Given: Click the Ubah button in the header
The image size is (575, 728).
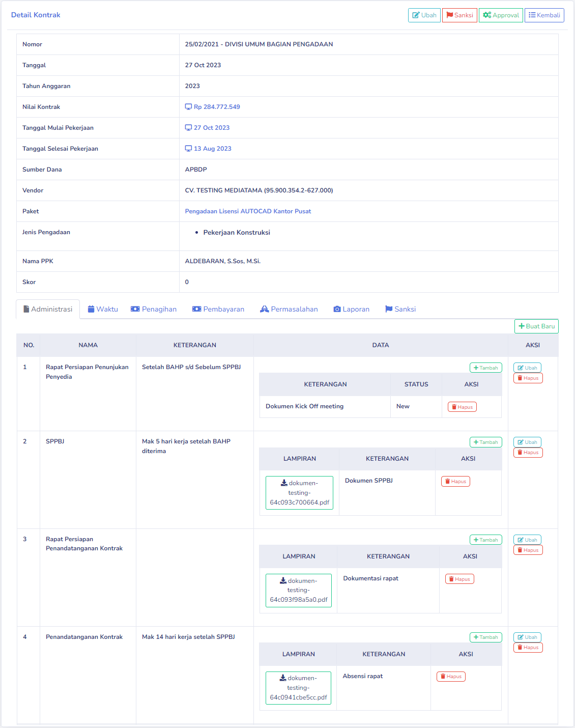Looking at the screenshot, I should click(424, 15).
